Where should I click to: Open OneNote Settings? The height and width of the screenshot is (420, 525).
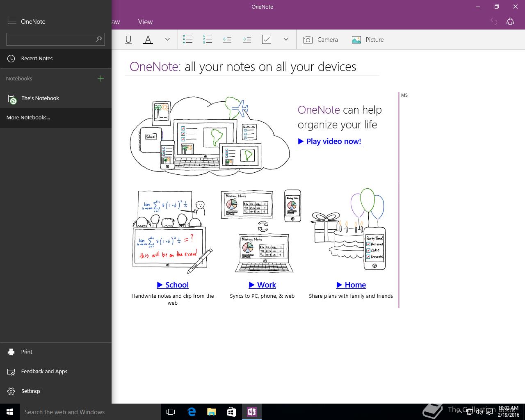[56, 391]
